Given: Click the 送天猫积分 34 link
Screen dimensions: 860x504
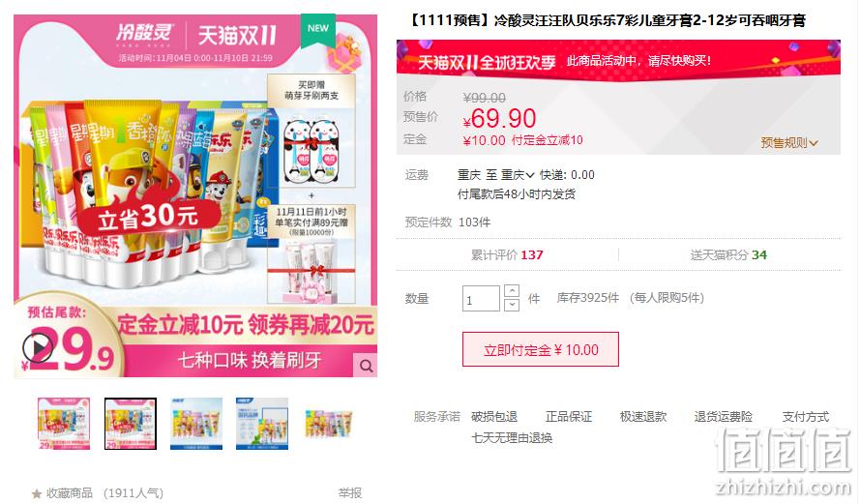Looking at the screenshot, I should (728, 255).
